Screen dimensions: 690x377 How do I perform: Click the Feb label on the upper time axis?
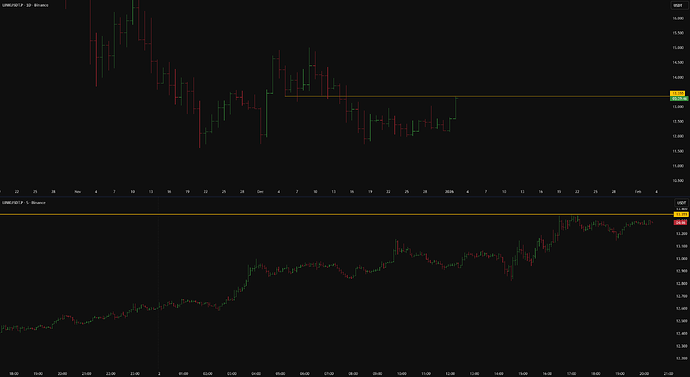click(x=638, y=192)
